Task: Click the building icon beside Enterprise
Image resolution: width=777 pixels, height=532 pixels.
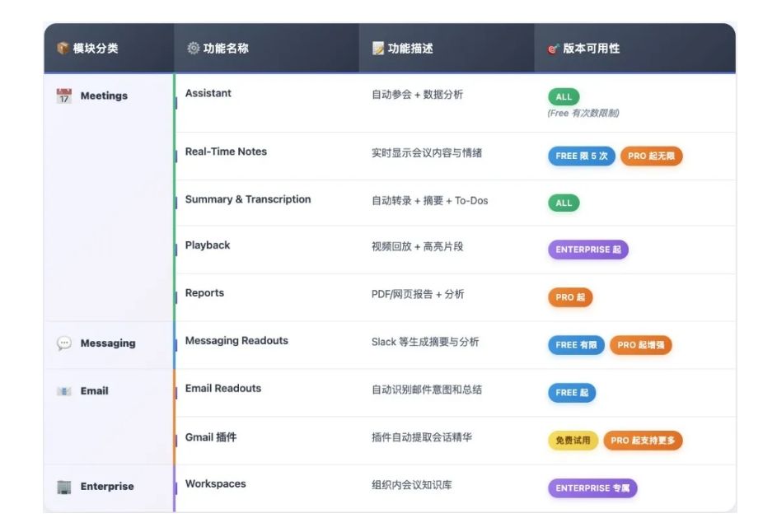Action: pyautogui.click(x=64, y=487)
